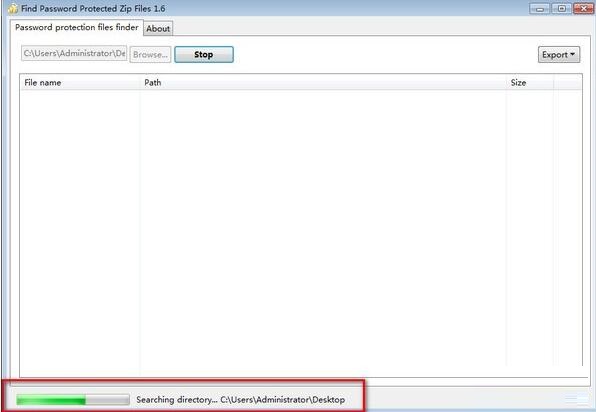596x412 pixels.
Task: Minimize the application window
Action: pos(539,9)
